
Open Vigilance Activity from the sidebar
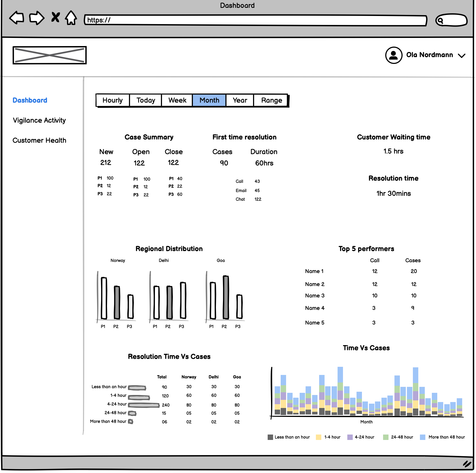click(39, 120)
